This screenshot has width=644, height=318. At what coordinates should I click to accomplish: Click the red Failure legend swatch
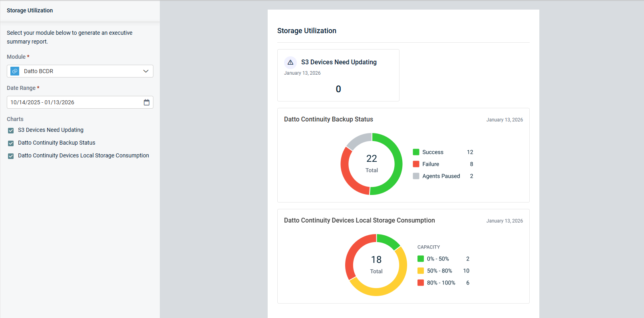coord(416,164)
